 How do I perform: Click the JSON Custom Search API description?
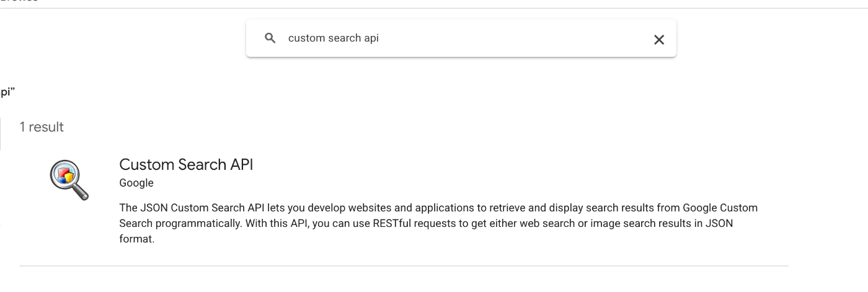click(x=438, y=223)
